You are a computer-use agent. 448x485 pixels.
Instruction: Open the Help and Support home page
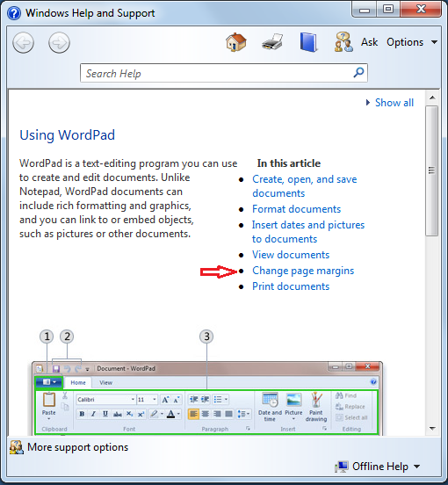click(236, 42)
